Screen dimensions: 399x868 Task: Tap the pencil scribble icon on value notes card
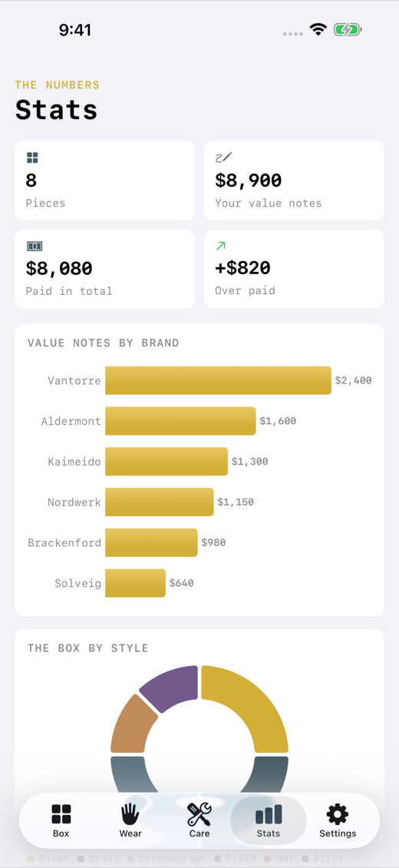pyautogui.click(x=224, y=157)
